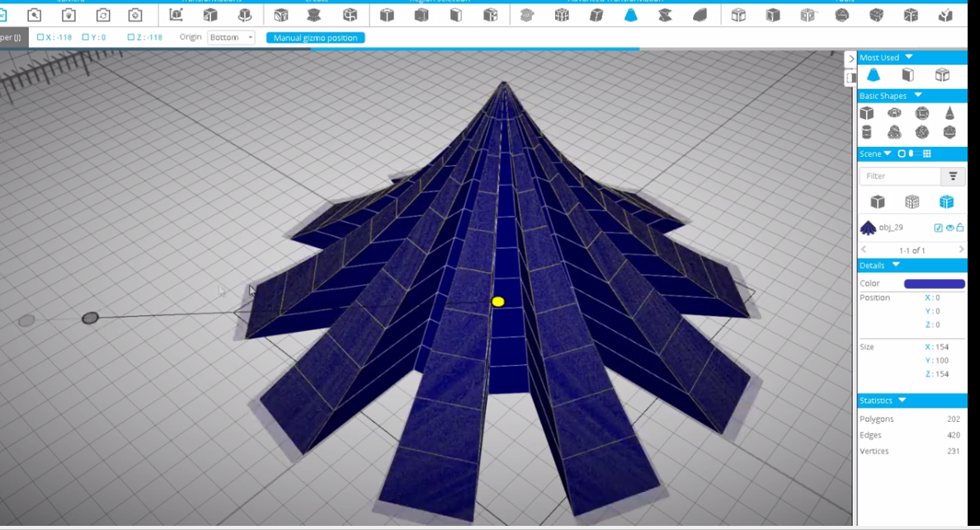Pick the solid cube in Most Used
980x530 pixels.
[907, 76]
